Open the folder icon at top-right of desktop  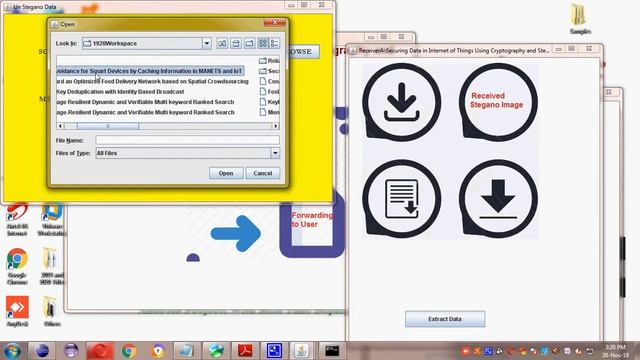point(580,19)
